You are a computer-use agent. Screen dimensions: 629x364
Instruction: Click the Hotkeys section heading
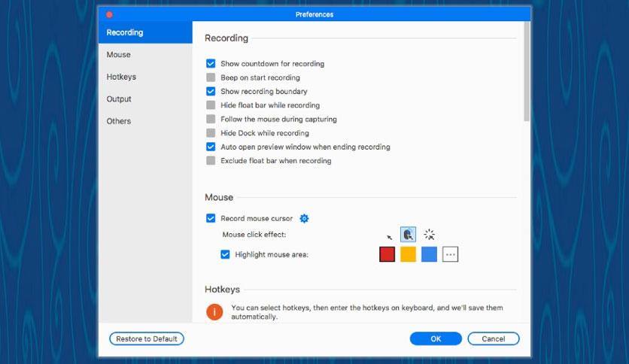point(222,290)
